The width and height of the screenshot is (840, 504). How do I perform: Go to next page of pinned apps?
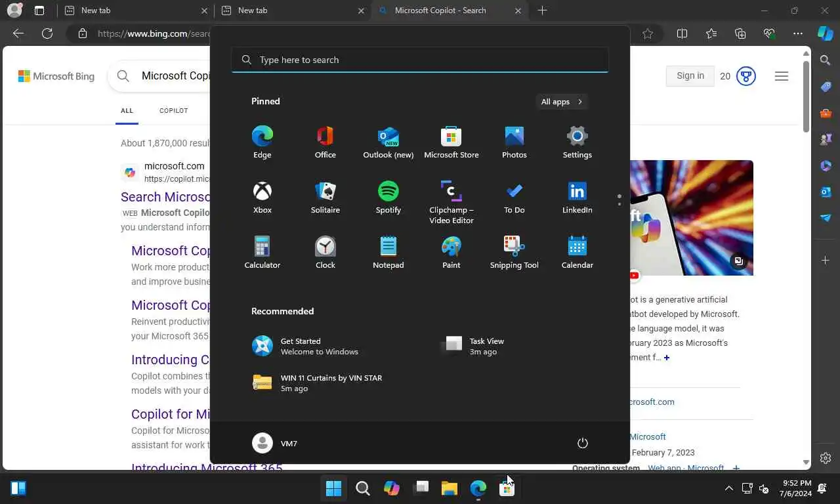point(619,203)
